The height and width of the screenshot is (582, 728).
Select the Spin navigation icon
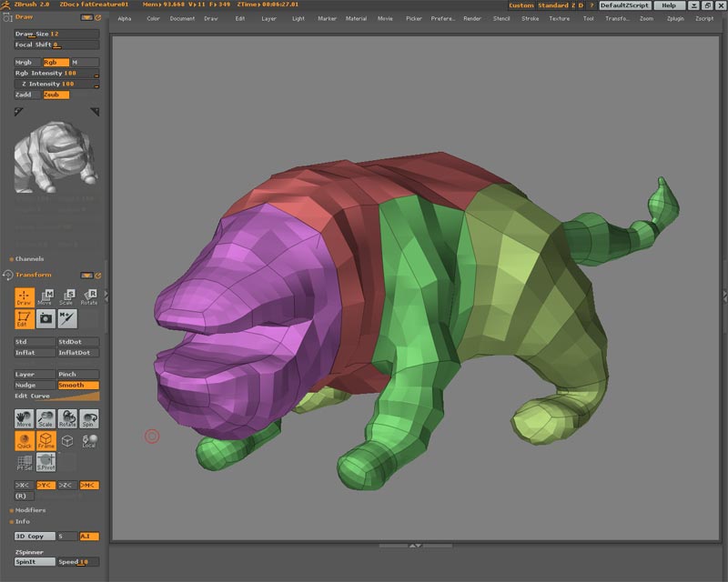click(89, 419)
